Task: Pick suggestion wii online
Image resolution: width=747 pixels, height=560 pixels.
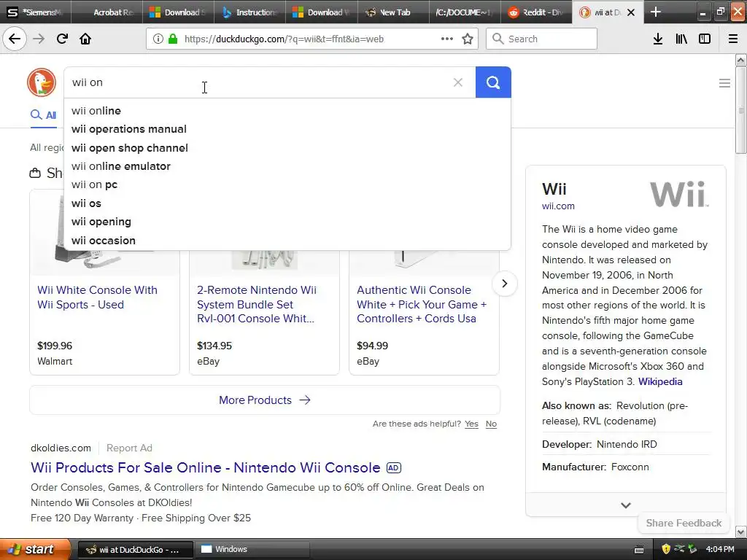Action: [x=287, y=111]
